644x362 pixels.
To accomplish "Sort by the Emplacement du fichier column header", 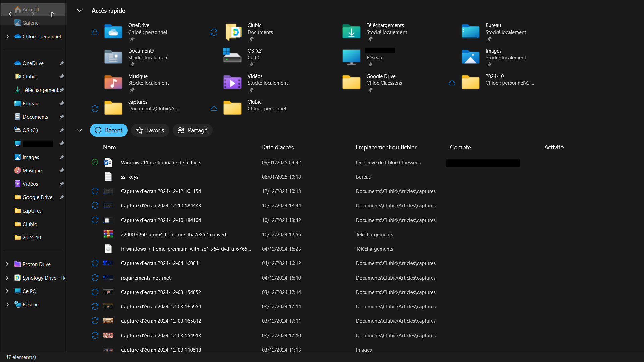I will point(386,147).
